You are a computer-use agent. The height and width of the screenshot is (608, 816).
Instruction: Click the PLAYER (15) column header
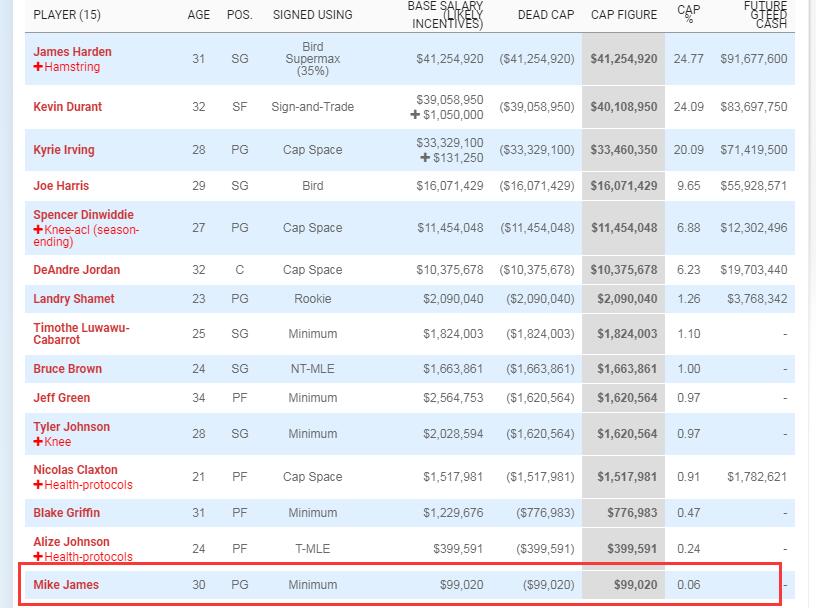click(x=67, y=15)
